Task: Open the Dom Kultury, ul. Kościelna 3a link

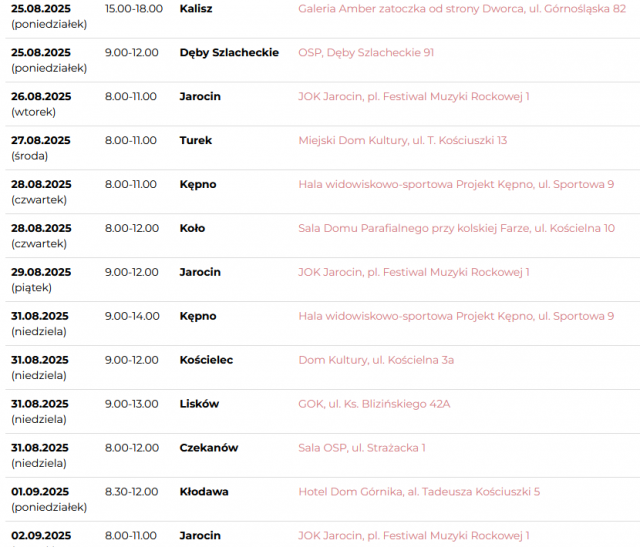Action: 376,360
